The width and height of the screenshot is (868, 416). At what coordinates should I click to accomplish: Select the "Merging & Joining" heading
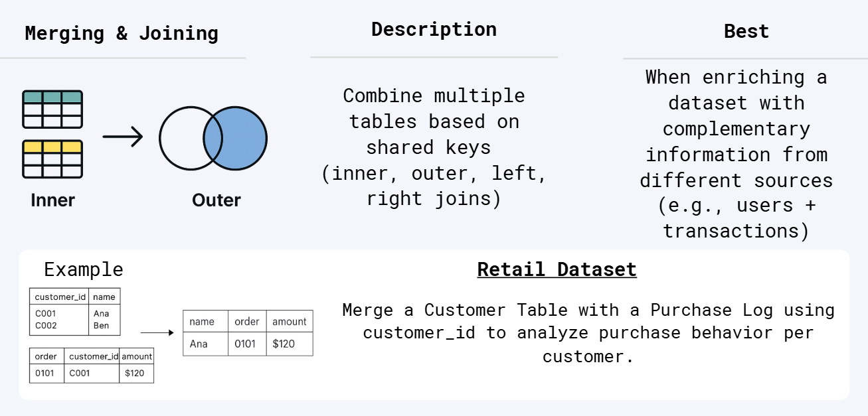[122, 33]
